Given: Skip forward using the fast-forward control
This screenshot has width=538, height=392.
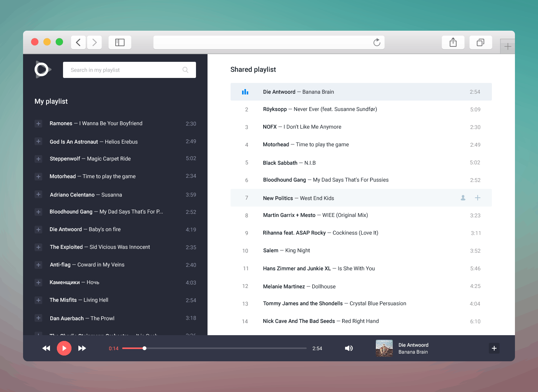Looking at the screenshot, I should (x=82, y=348).
